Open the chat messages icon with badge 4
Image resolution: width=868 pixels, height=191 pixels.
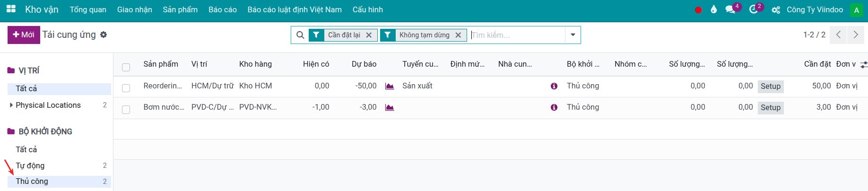click(x=731, y=9)
